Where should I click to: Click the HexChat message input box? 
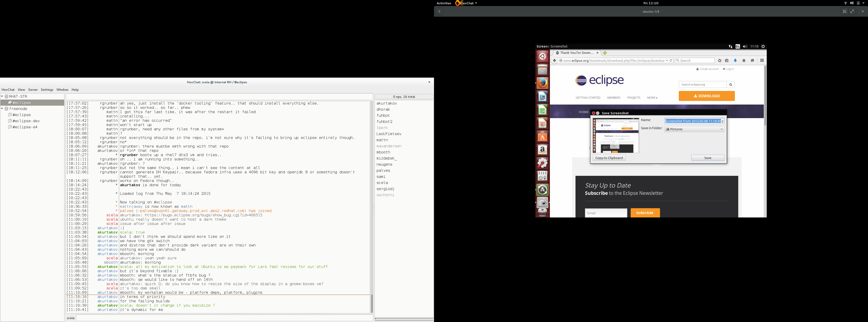pos(224,318)
